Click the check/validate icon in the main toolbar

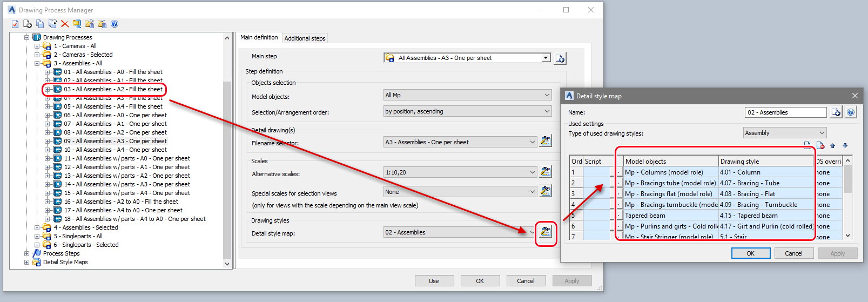(15, 24)
